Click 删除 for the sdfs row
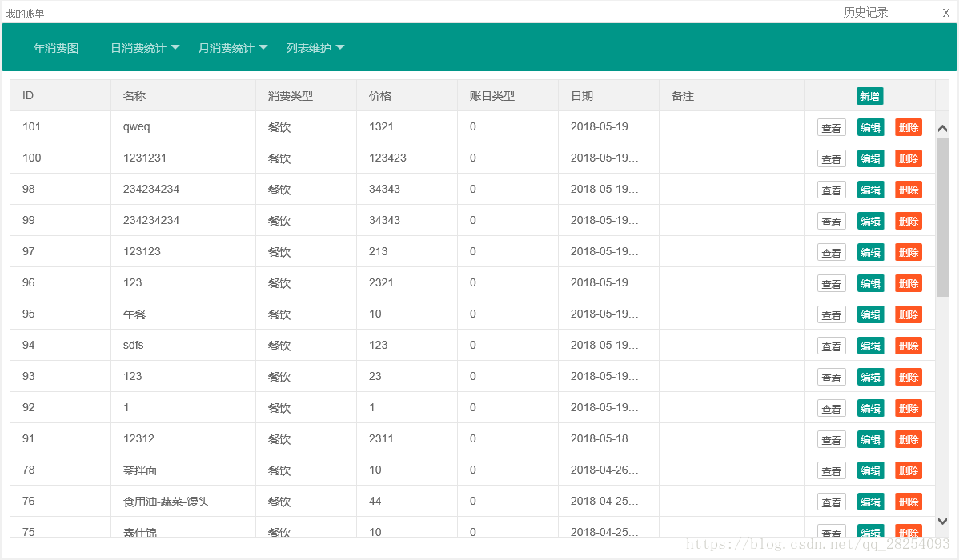Viewport: 959px width, 560px height. 909,346
